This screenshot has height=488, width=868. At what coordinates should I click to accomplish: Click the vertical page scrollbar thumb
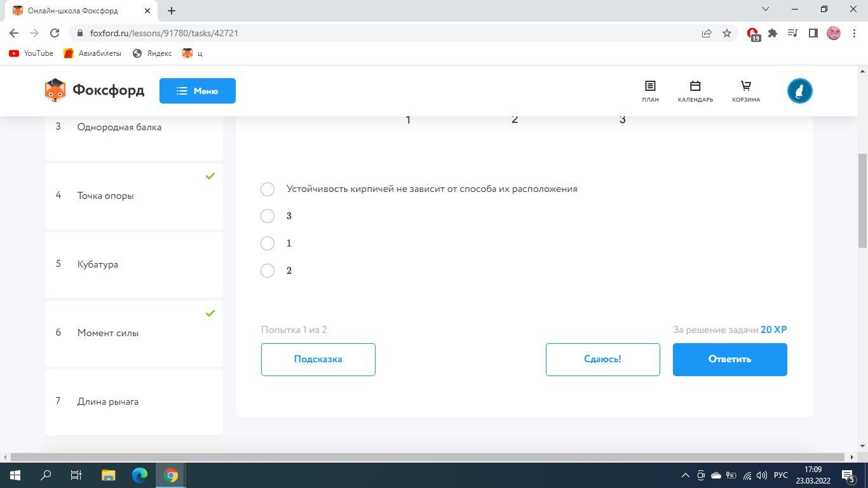click(x=862, y=201)
